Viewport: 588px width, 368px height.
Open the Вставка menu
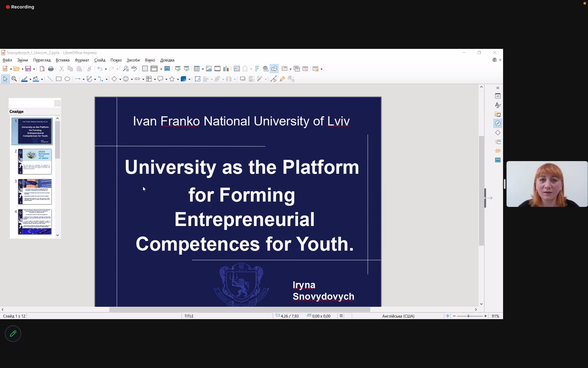click(63, 60)
